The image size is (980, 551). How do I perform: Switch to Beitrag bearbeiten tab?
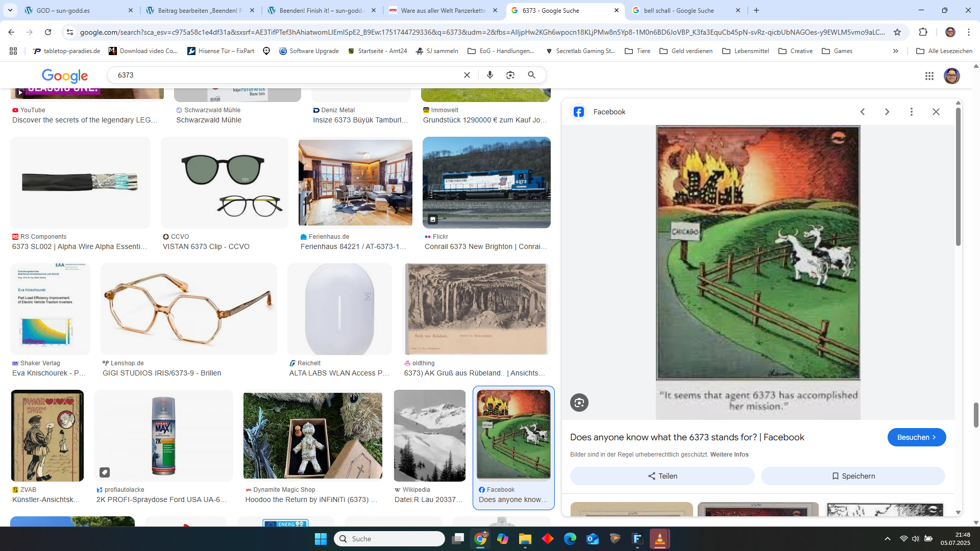point(200,10)
